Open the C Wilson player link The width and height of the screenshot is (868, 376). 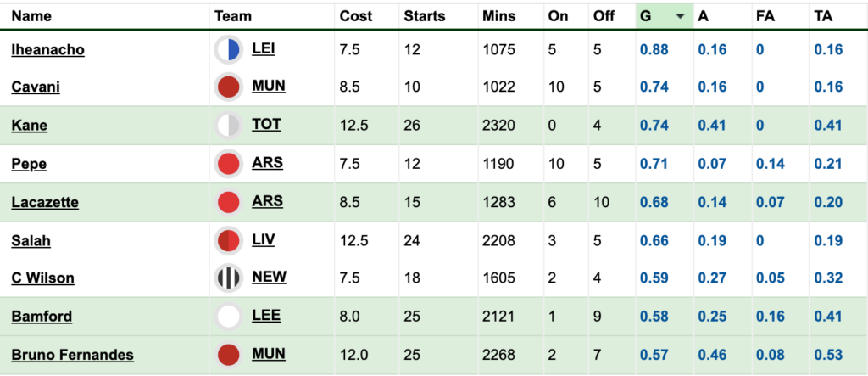click(x=42, y=278)
